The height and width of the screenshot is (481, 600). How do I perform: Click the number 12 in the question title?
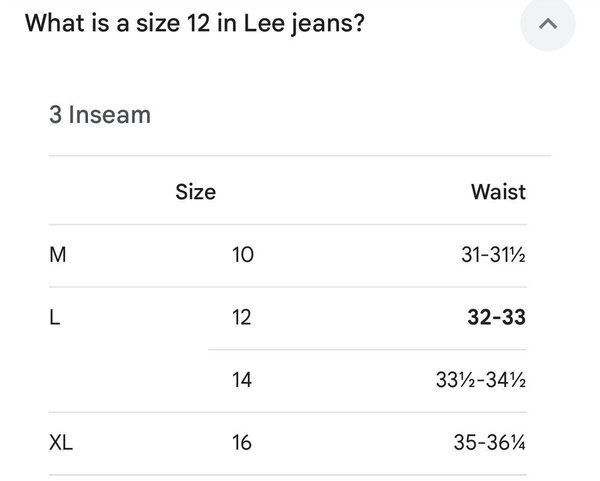[x=199, y=23]
